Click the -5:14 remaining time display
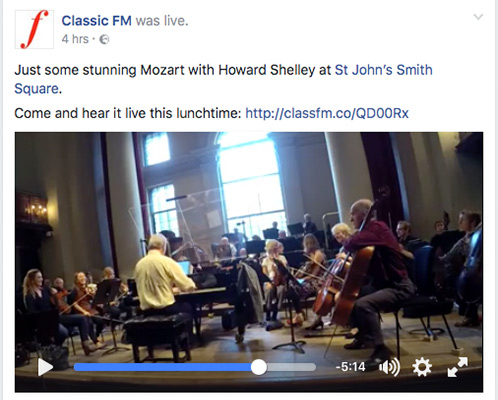The width and height of the screenshot is (498, 400). 350,367
